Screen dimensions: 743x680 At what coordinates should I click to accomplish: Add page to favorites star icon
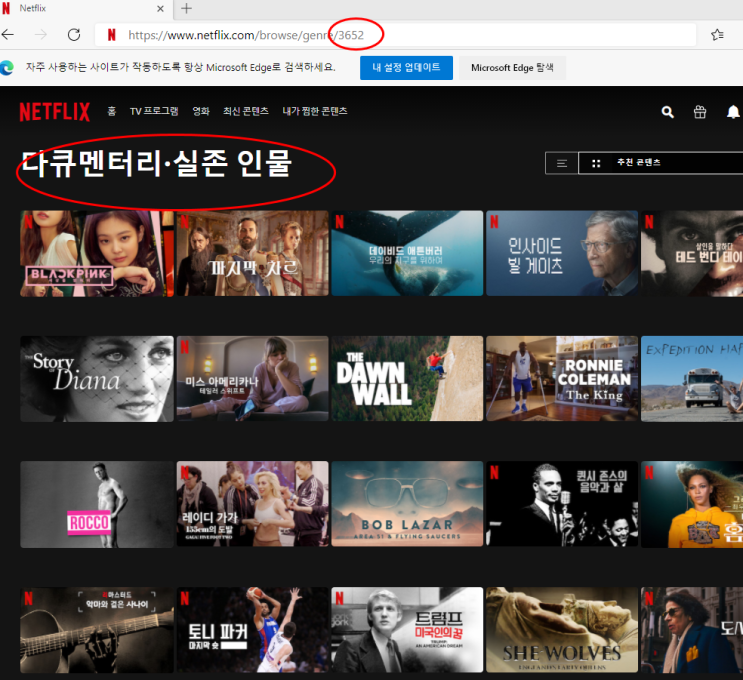coord(717,35)
